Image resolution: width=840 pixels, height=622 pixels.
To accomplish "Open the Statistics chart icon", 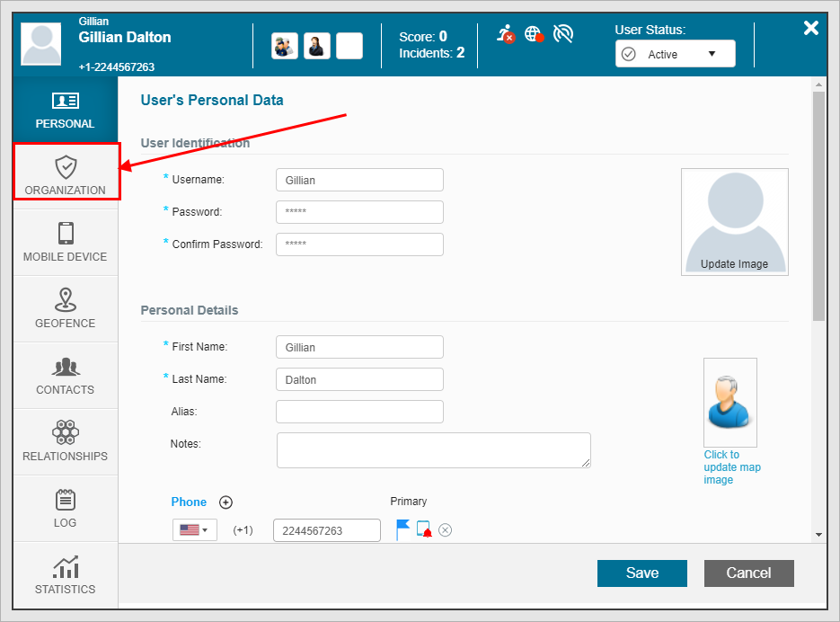I will [65, 566].
